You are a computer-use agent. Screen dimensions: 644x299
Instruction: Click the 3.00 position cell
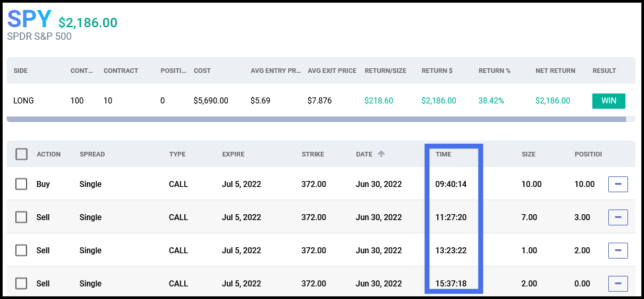point(582,217)
